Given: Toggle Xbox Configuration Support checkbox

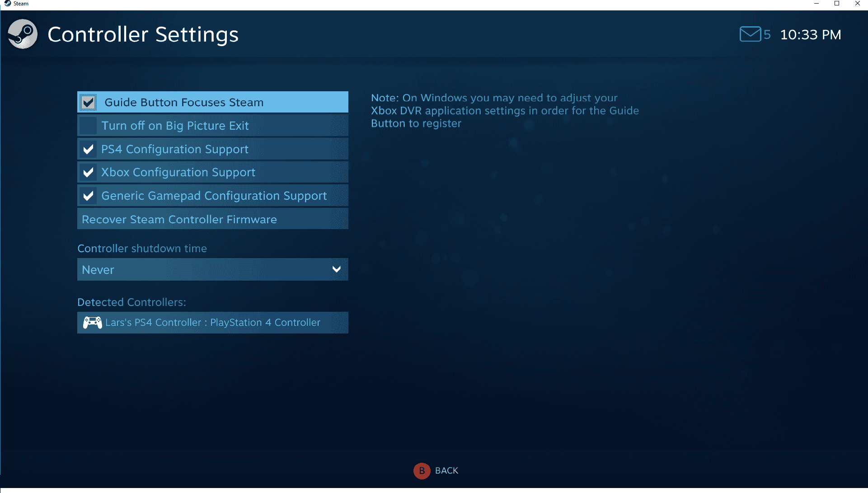Looking at the screenshot, I should click(89, 172).
